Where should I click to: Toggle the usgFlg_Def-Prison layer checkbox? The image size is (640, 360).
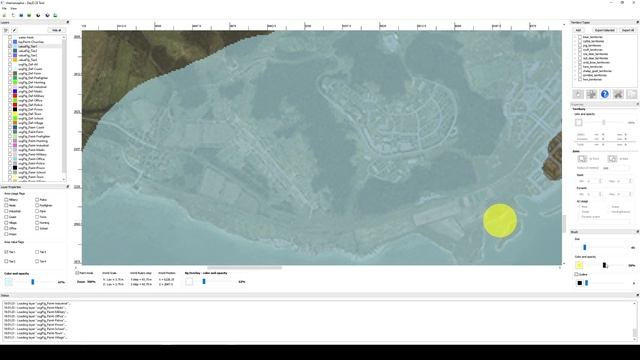click(x=10, y=109)
